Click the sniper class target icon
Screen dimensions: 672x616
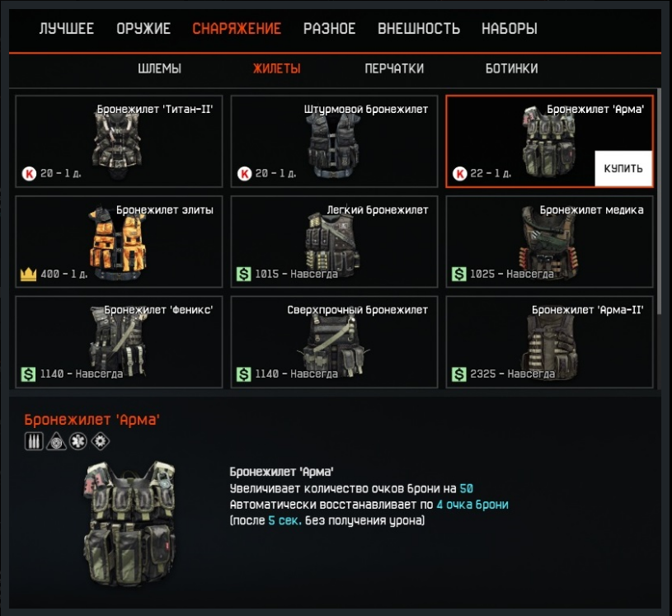[56, 441]
